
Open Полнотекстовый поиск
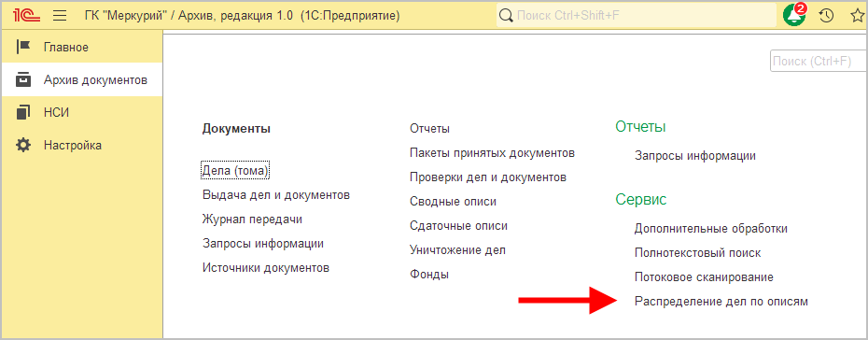[697, 253]
